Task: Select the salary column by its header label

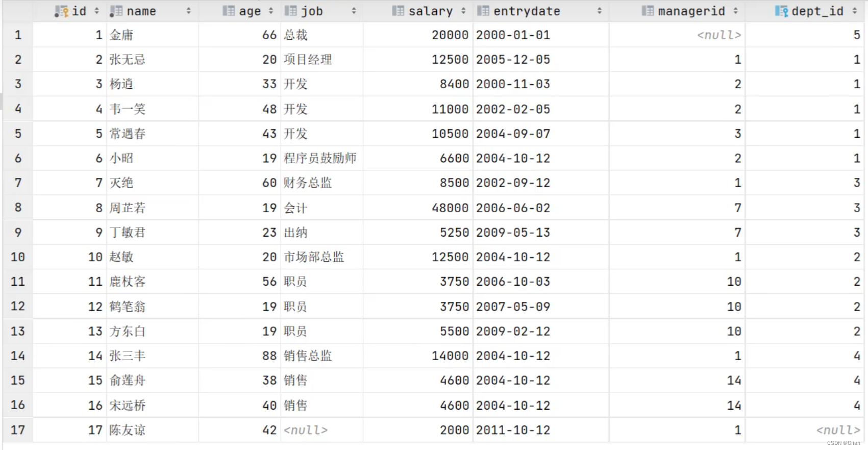Action: click(x=430, y=11)
